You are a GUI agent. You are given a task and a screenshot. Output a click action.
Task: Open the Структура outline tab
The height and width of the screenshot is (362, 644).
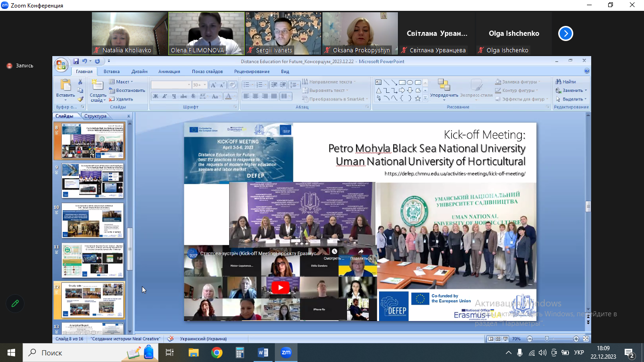pos(95,116)
